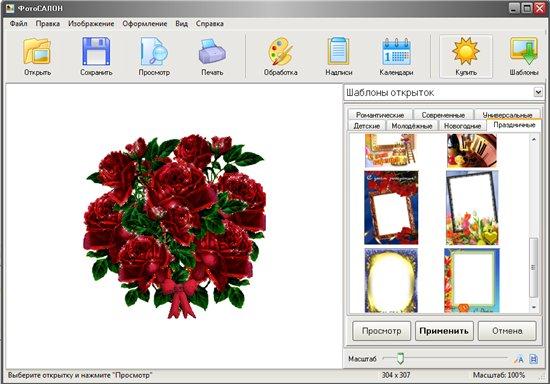
Task: Click the template list scroll down arrow
Action: coord(534,308)
